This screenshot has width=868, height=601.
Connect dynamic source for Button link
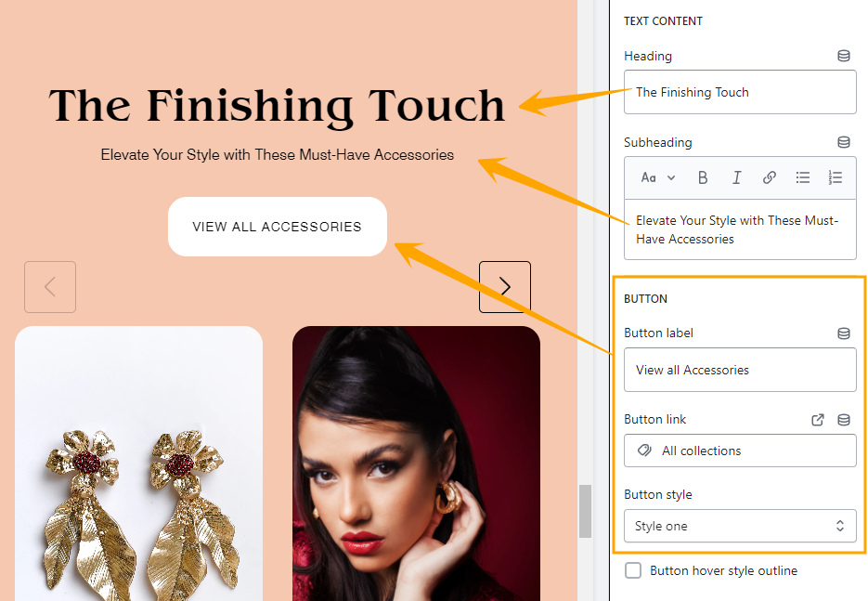click(844, 419)
